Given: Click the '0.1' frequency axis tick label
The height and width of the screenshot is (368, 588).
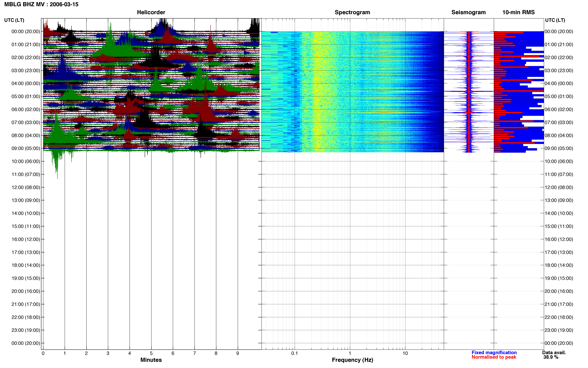Looking at the screenshot, I should (x=295, y=353).
